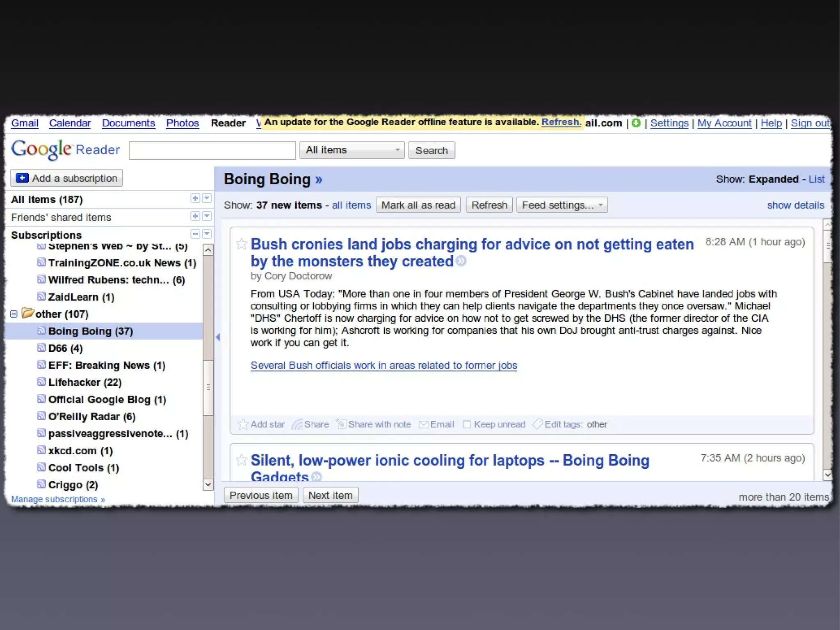Screen dimensions: 840x630
Task: Open article link icon after 'they created'
Action: coord(461,261)
